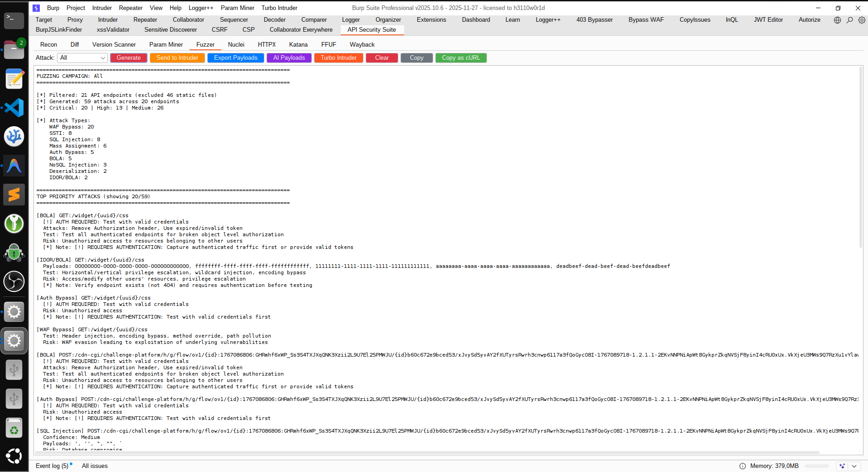This screenshot has height=472, width=868.
Task: Click the search magnifier icon in the top bar
Action: (x=849, y=20)
